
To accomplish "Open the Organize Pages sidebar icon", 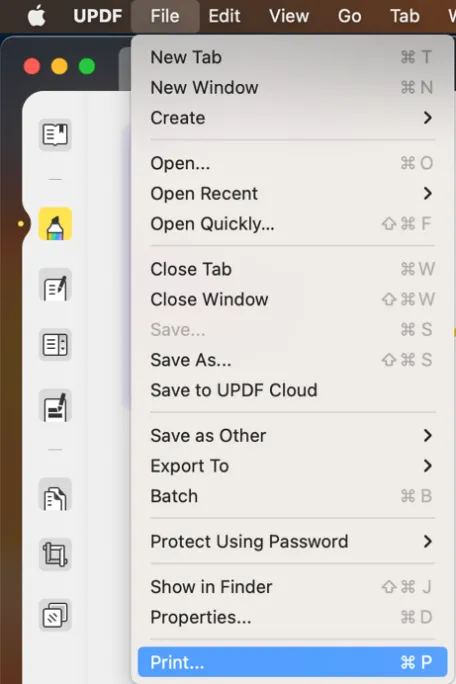I will [55, 495].
